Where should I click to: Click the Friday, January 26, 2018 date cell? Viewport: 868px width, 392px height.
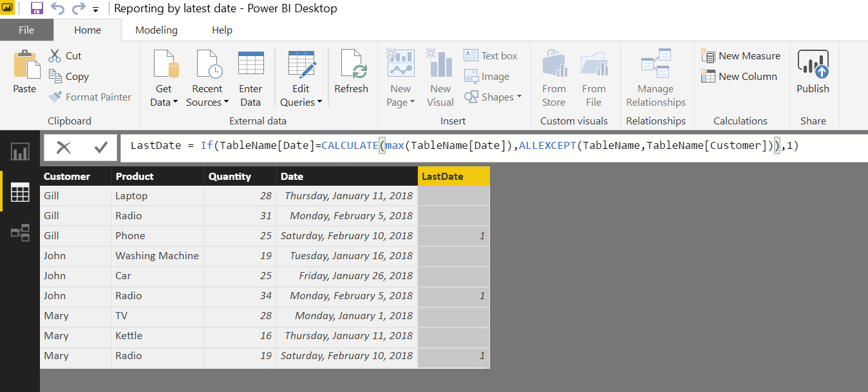(347, 276)
